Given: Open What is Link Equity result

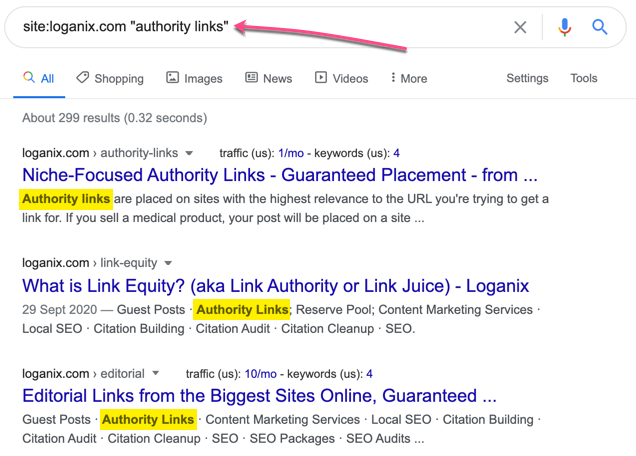Looking at the screenshot, I should click(x=275, y=286).
